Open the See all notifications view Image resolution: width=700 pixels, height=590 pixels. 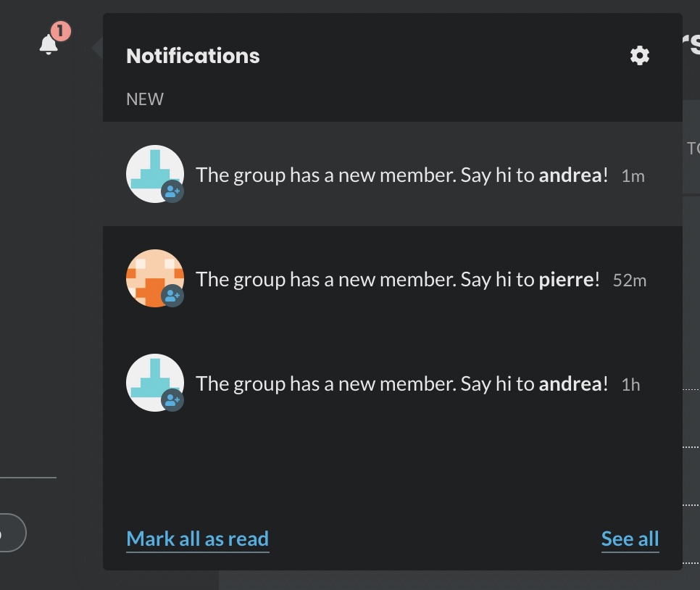point(630,539)
